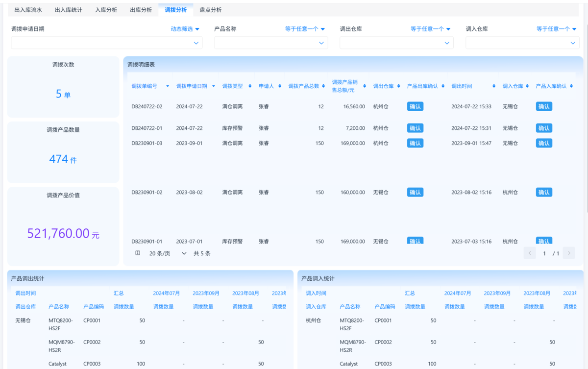Click sort icon beside 申请人 header
The image size is (588, 369).
coord(280,86)
